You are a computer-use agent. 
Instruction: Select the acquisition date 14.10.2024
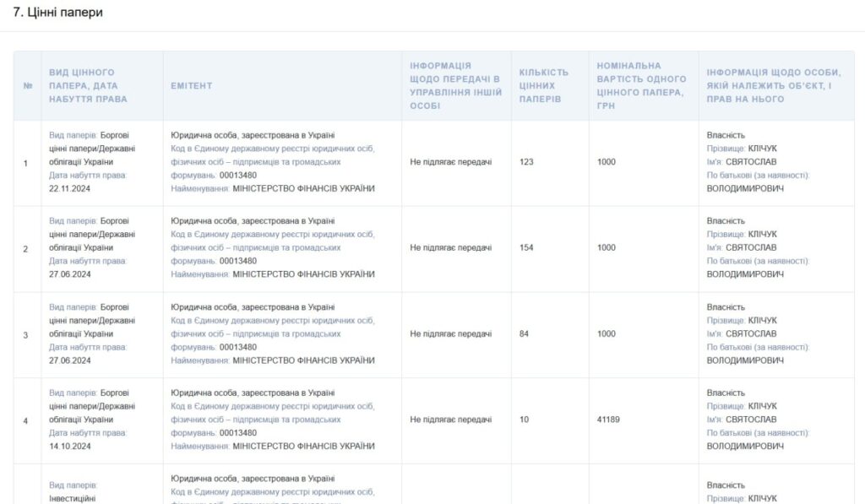tap(69, 446)
